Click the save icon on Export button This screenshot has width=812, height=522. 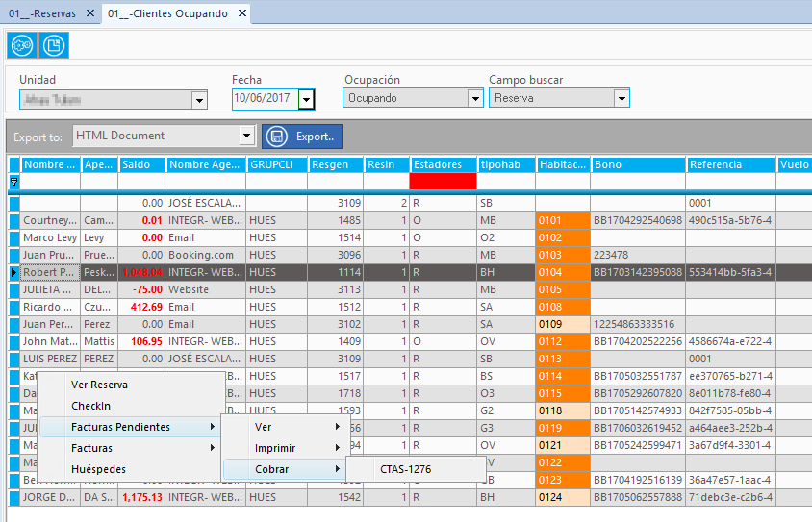pos(277,137)
